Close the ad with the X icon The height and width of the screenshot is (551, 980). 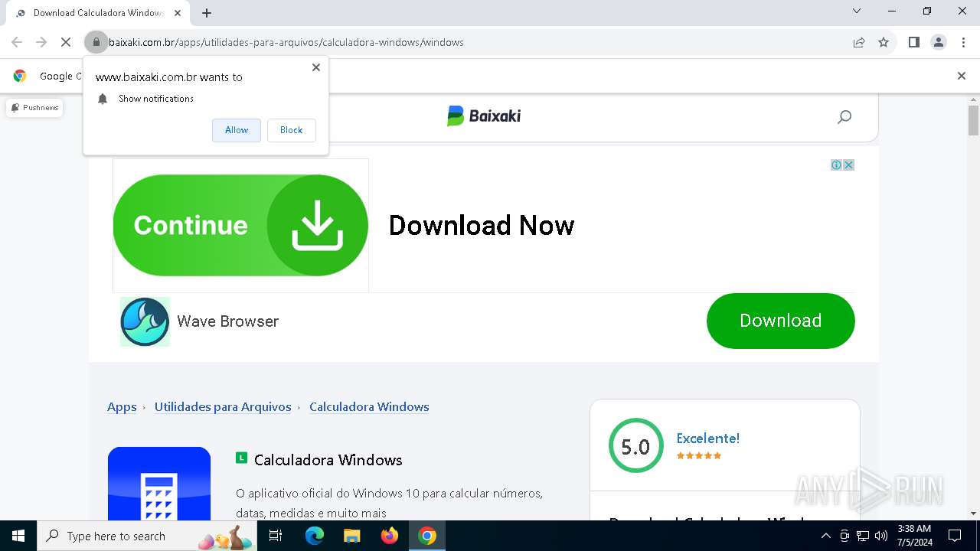click(848, 165)
